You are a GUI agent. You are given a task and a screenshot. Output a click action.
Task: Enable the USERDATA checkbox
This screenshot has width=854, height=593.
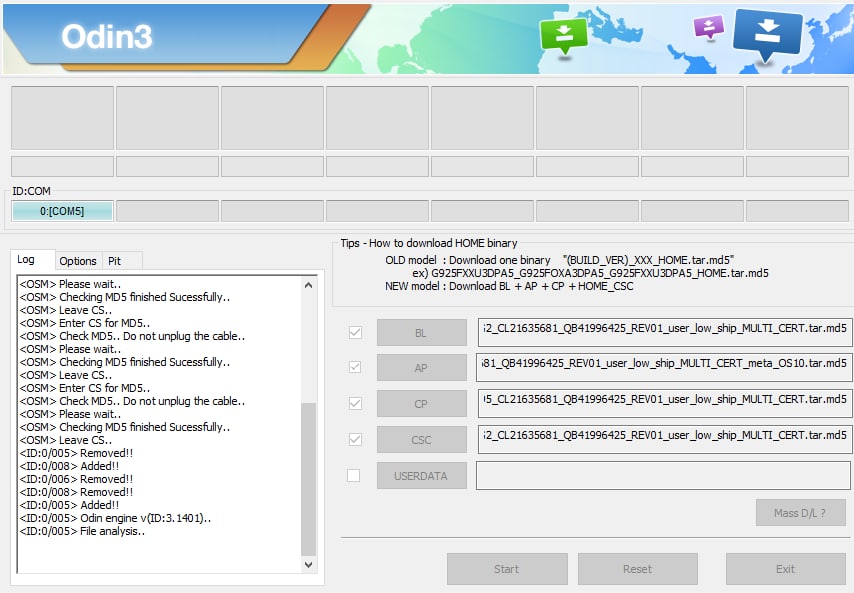[x=353, y=476]
